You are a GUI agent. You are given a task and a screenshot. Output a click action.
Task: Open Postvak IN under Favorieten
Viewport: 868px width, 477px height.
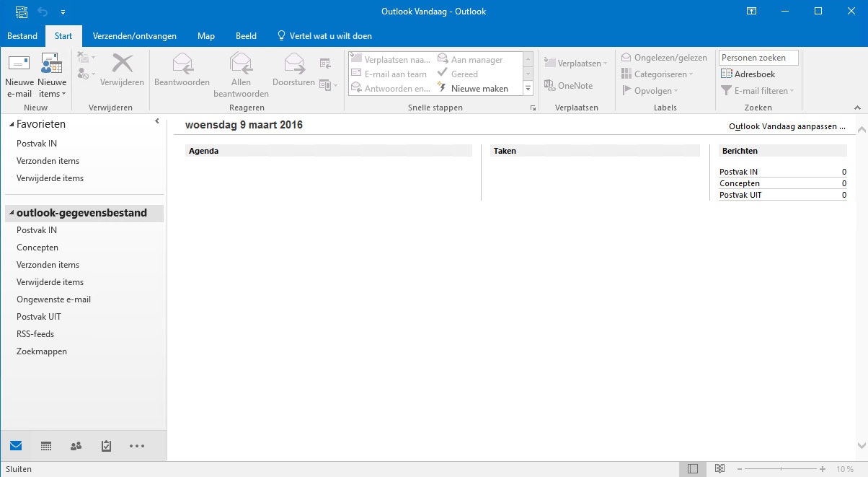pyautogui.click(x=37, y=144)
